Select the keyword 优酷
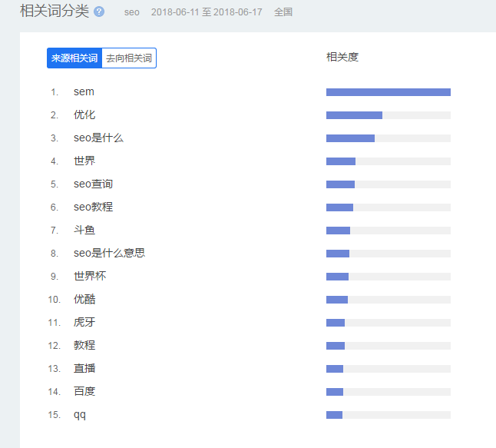This screenshot has width=496, height=448. point(84,300)
